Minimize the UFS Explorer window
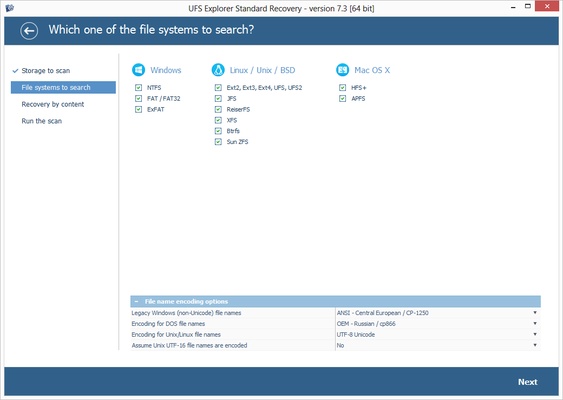 click(513, 7)
